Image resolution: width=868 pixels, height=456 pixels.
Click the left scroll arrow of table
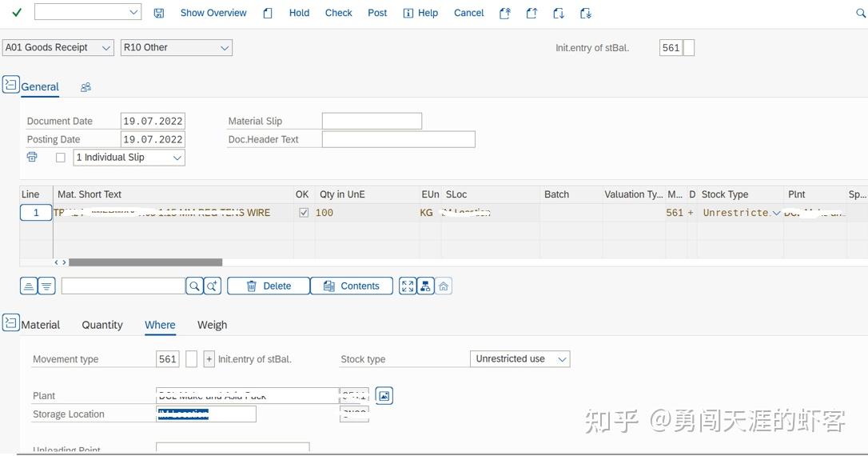click(57, 262)
